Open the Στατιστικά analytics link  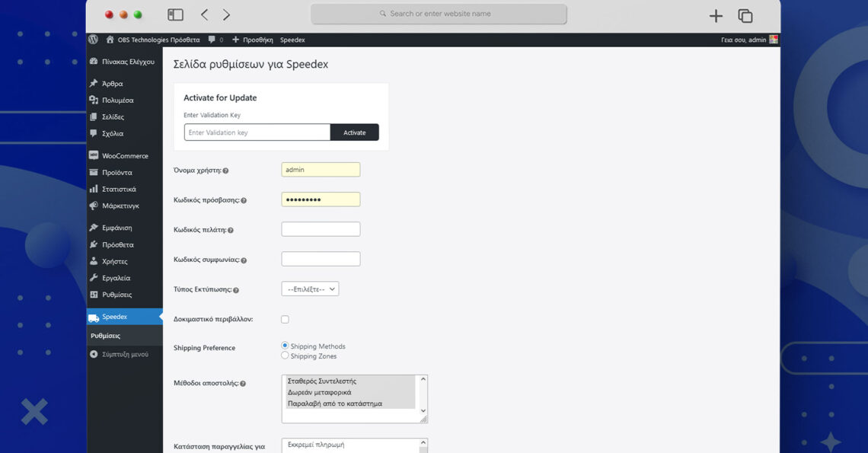pos(119,189)
